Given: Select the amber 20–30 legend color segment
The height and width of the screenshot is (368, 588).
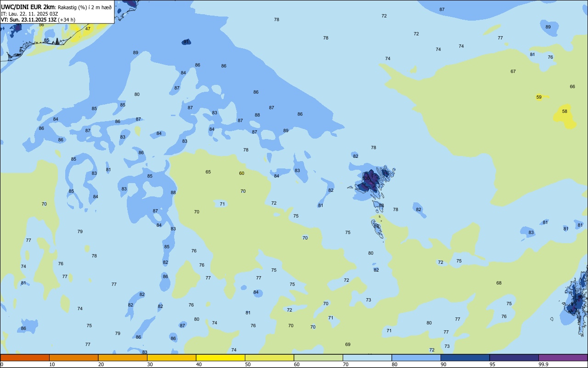Looking at the screenshot, I should click(123, 357).
